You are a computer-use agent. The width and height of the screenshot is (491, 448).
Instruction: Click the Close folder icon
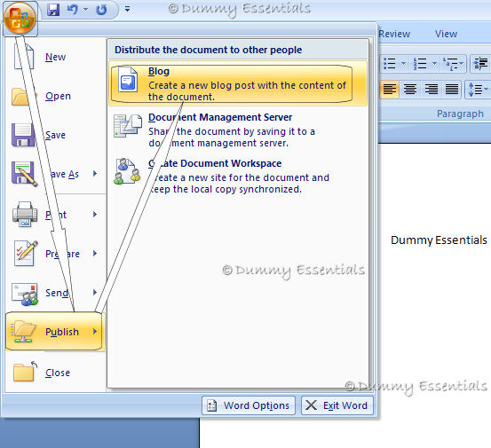coord(25,372)
